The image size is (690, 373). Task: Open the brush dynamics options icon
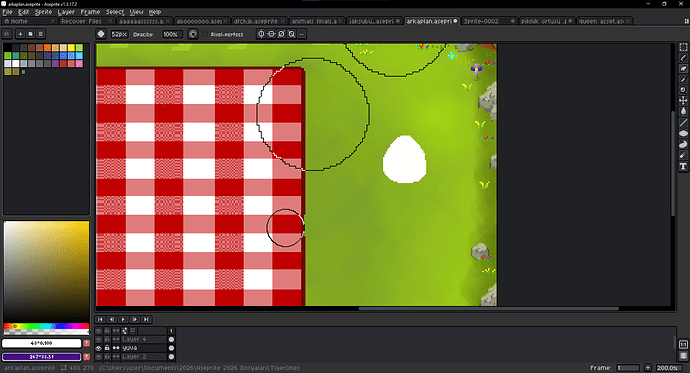coord(193,34)
